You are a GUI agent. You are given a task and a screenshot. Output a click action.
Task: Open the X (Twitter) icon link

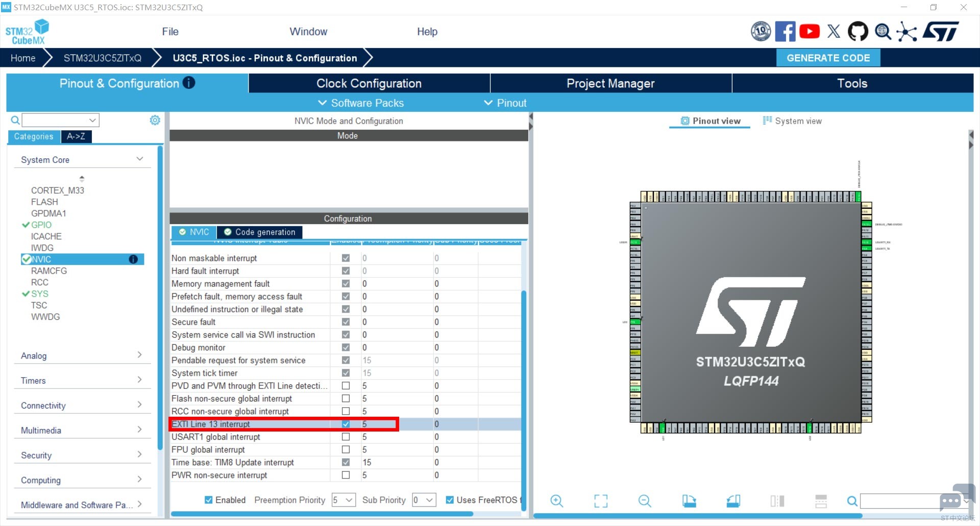click(x=834, y=32)
